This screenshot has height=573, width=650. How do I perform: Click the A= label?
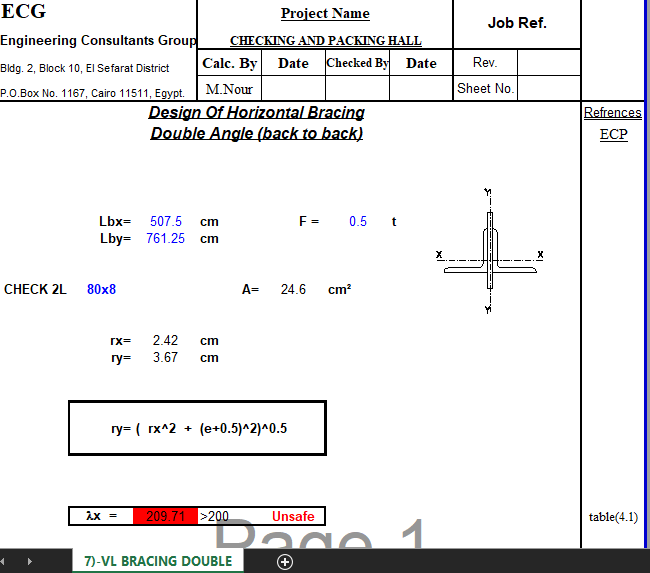coord(250,289)
